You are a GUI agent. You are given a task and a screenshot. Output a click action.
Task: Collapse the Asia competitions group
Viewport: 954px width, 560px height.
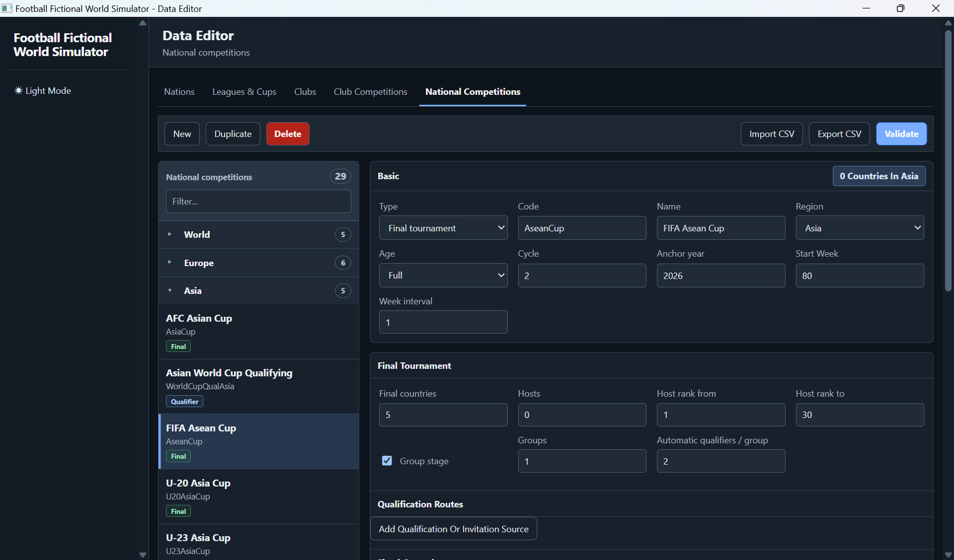point(258,291)
